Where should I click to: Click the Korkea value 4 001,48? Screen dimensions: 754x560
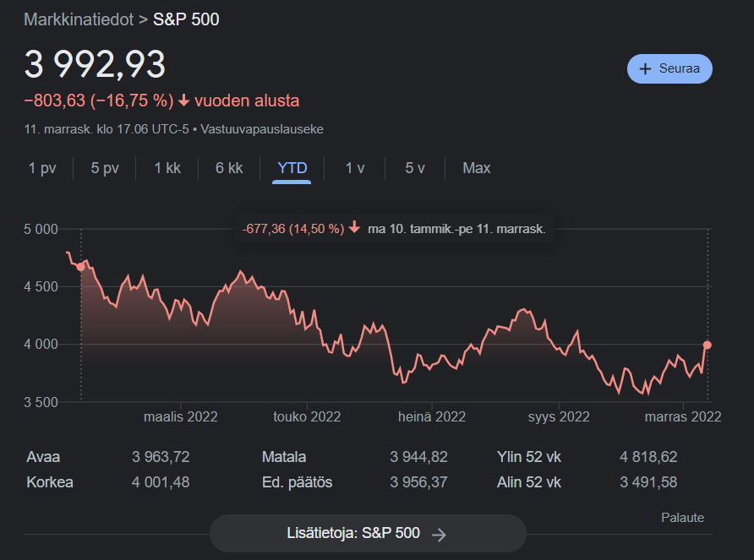161,482
